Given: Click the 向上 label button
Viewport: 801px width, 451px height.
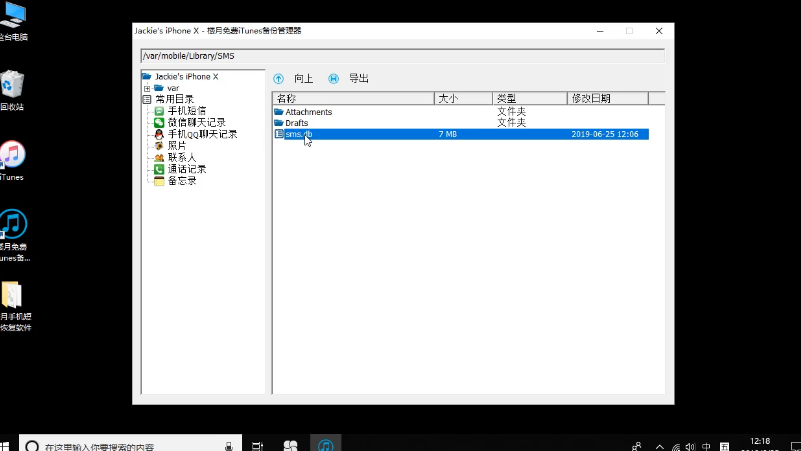Looking at the screenshot, I should click(x=303, y=79).
